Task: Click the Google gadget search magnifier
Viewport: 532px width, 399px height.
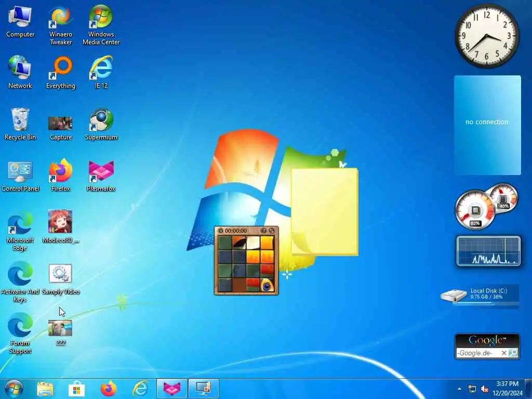Action: [x=513, y=353]
